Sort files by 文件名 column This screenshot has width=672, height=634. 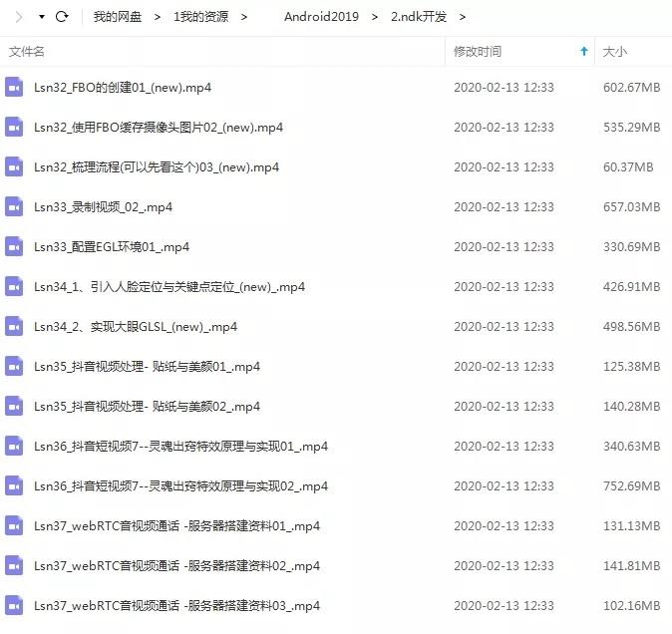(27, 52)
